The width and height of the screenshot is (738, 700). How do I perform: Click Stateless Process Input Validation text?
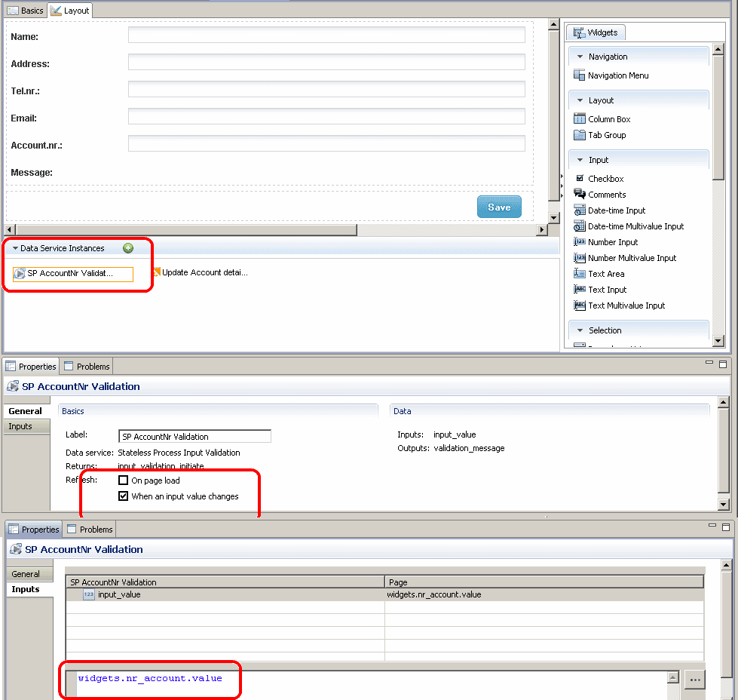click(x=179, y=453)
